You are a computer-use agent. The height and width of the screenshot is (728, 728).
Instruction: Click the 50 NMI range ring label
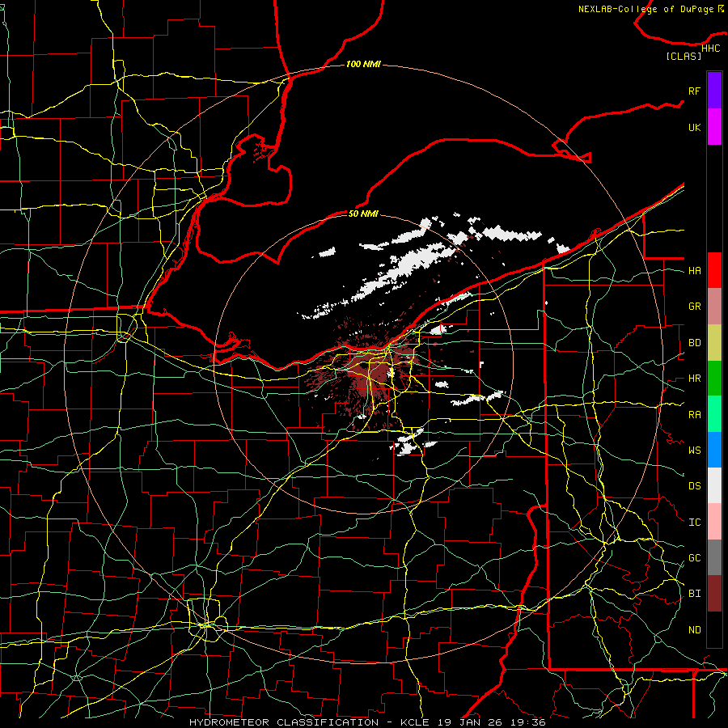[363, 214]
